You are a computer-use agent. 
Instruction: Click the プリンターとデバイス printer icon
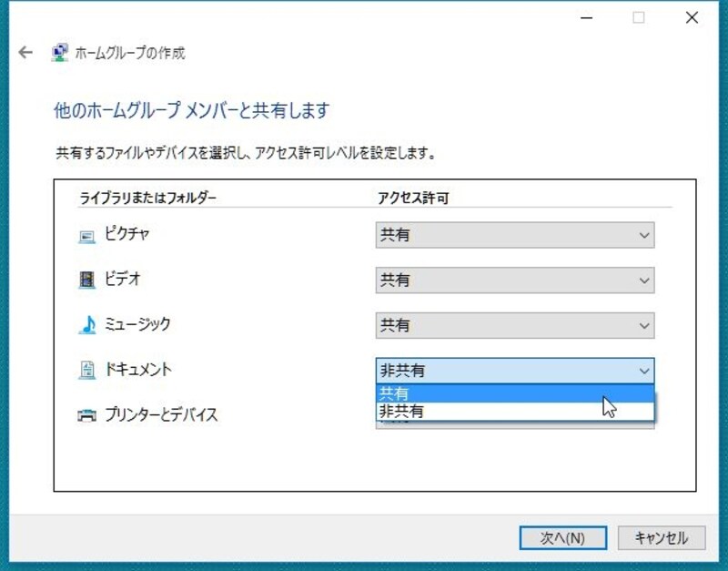86,416
